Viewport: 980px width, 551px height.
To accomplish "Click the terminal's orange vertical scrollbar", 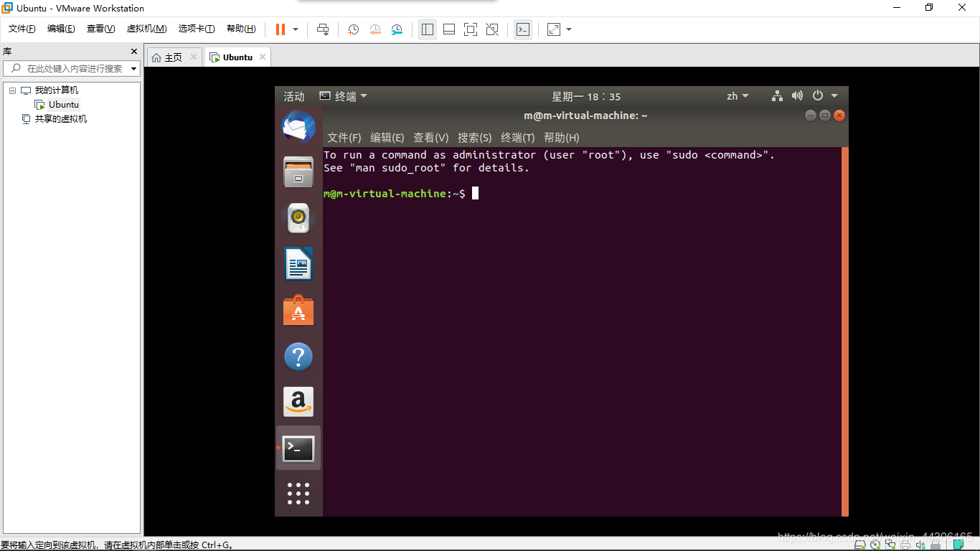I will (x=844, y=331).
